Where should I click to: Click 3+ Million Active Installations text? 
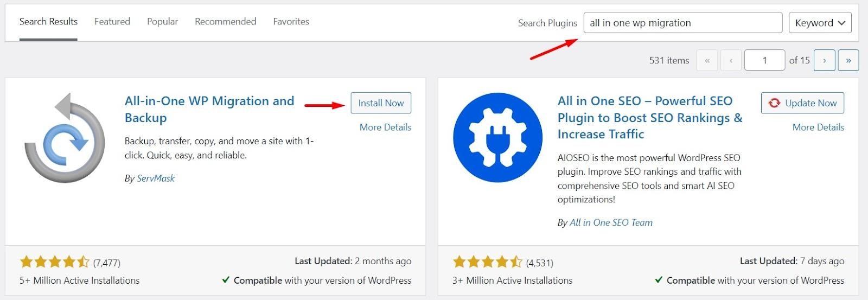pyautogui.click(x=512, y=280)
